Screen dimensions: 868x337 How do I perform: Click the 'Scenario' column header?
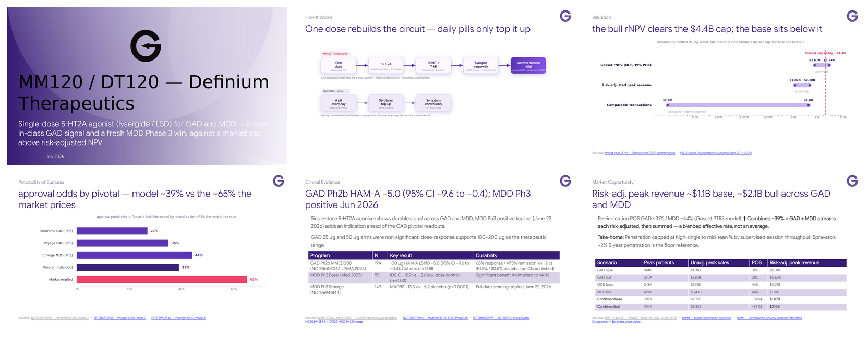tap(619, 263)
